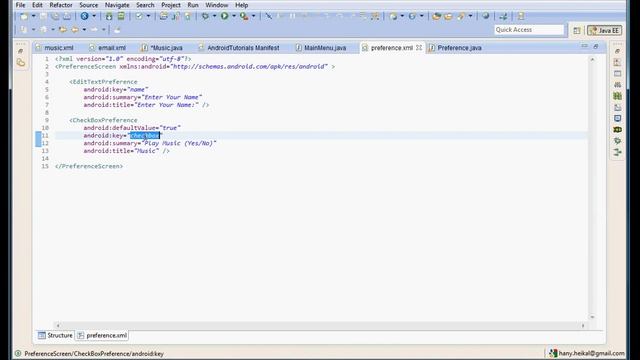Open the Android SDK Manager icon
Image resolution: width=640 pixels, height=360 pixels.
pos(109,16)
